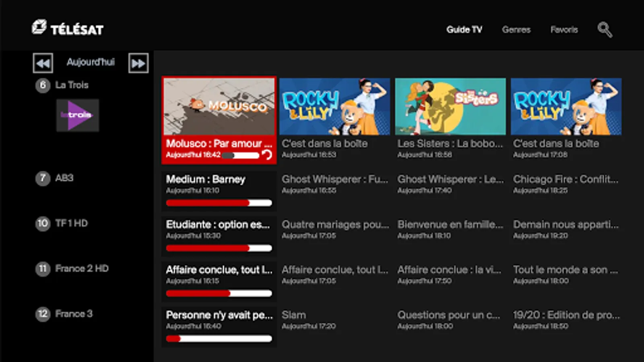The width and height of the screenshot is (644, 362).
Task: Open "Demain nous apparti..." listing
Action: click(x=566, y=224)
